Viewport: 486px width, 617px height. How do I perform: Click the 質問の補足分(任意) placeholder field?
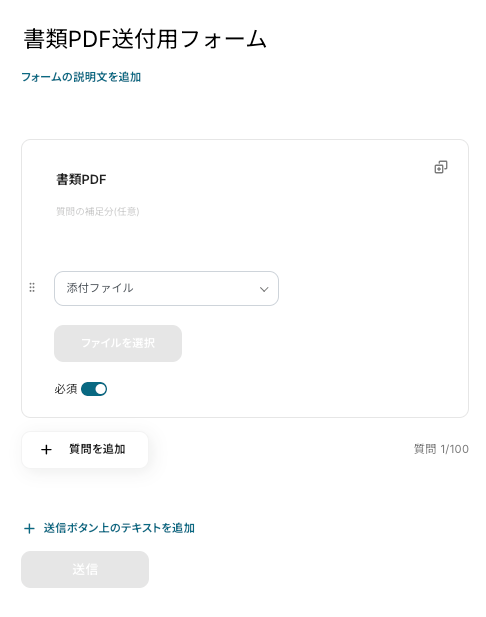coord(98,212)
